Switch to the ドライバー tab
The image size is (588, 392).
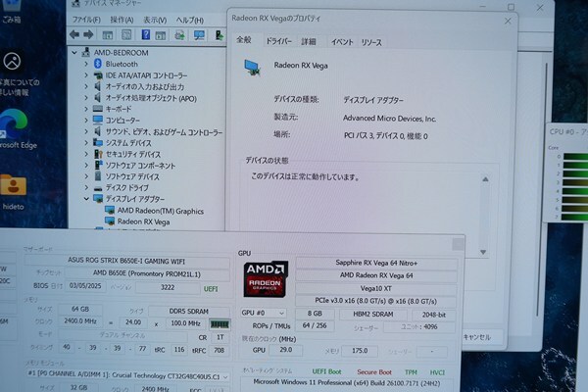click(x=278, y=42)
